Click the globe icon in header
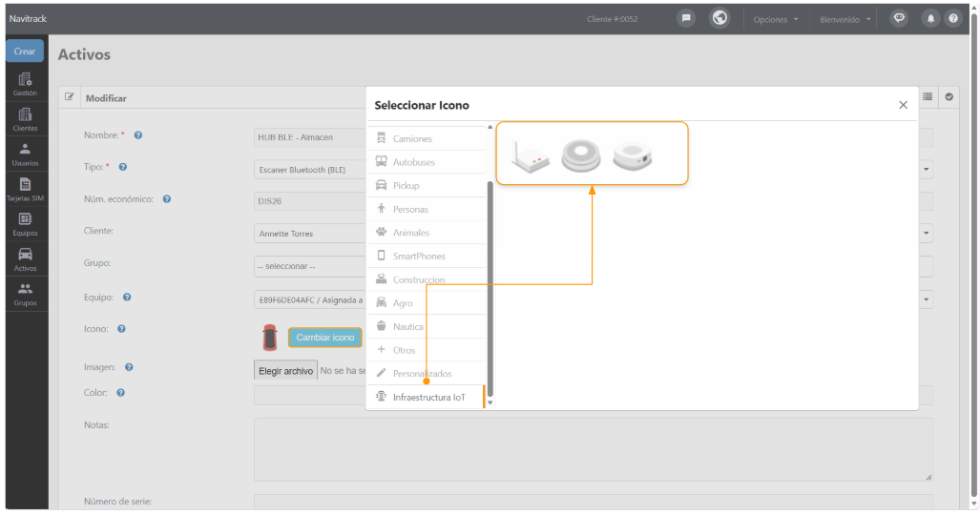 (720, 18)
